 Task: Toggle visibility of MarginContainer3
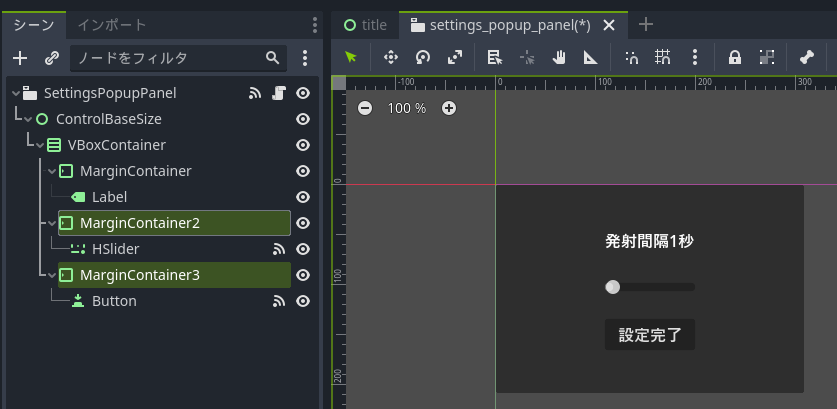coord(303,275)
